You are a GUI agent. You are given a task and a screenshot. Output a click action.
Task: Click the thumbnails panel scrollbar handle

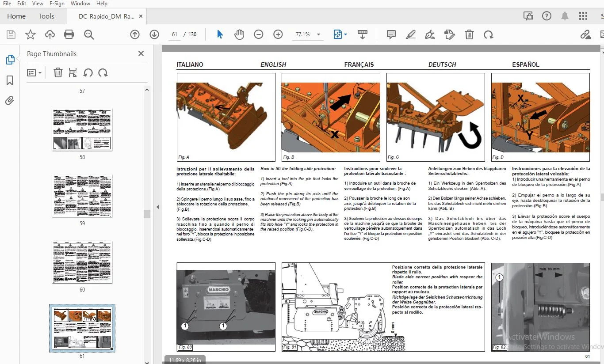[x=147, y=214]
